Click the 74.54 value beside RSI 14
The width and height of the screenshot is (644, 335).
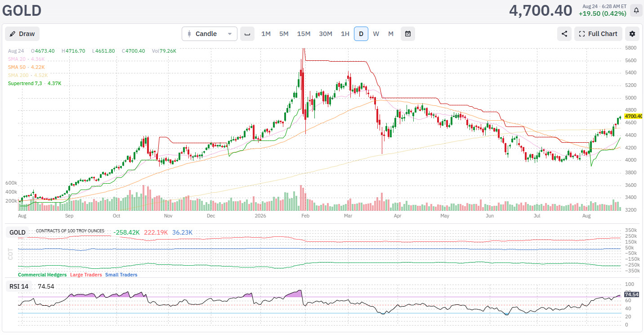tap(46, 286)
